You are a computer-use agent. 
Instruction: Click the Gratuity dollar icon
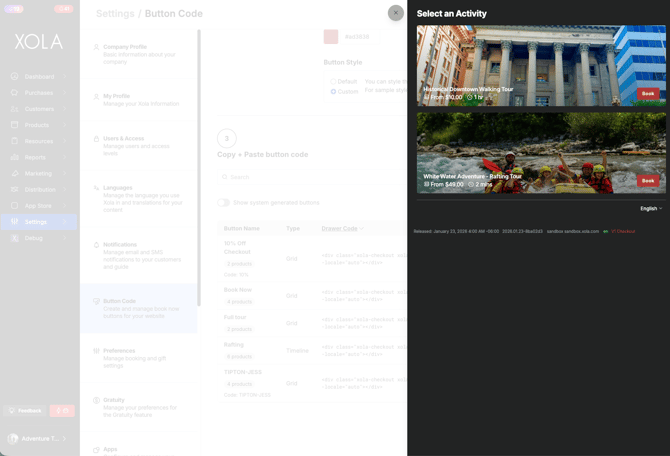coord(96,400)
